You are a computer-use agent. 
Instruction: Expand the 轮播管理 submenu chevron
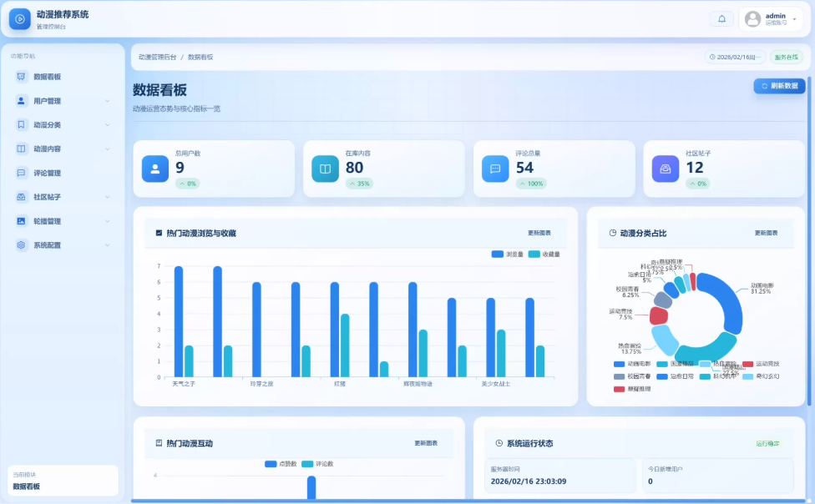pyautogui.click(x=108, y=221)
